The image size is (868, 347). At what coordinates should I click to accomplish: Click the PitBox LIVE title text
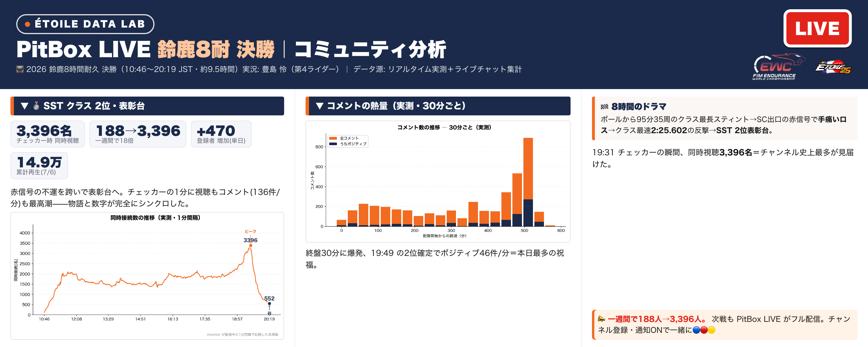[x=84, y=49]
